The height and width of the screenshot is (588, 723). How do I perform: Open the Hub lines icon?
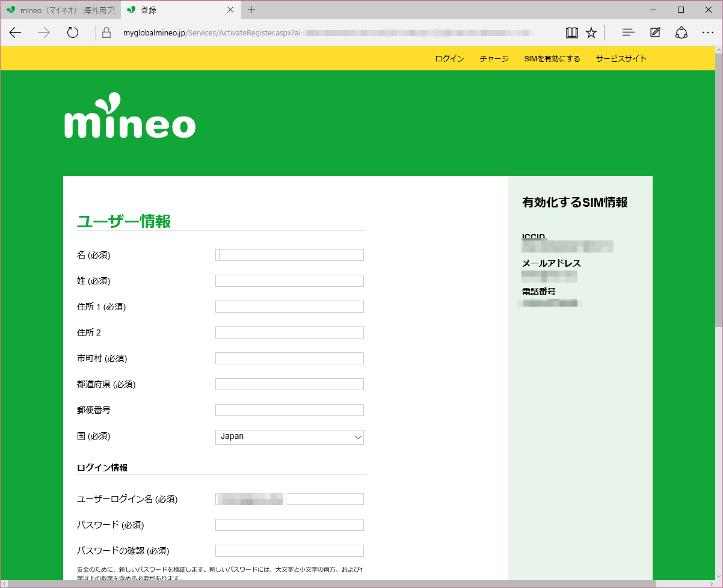pyautogui.click(x=629, y=32)
